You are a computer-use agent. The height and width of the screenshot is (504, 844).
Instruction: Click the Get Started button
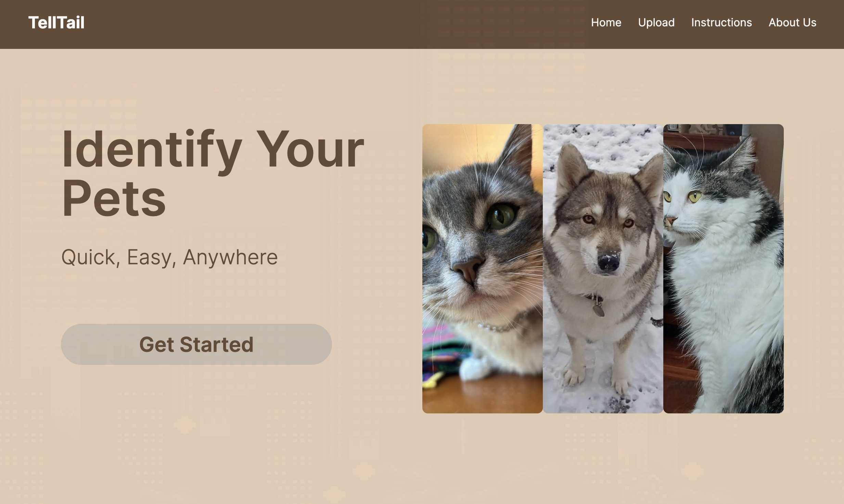[x=196, y=344]
